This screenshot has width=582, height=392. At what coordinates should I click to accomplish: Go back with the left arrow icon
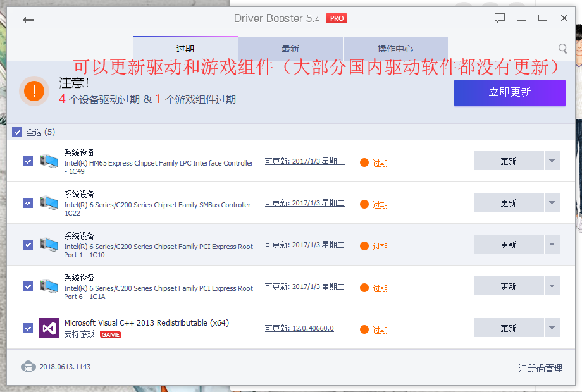(28, 20)
